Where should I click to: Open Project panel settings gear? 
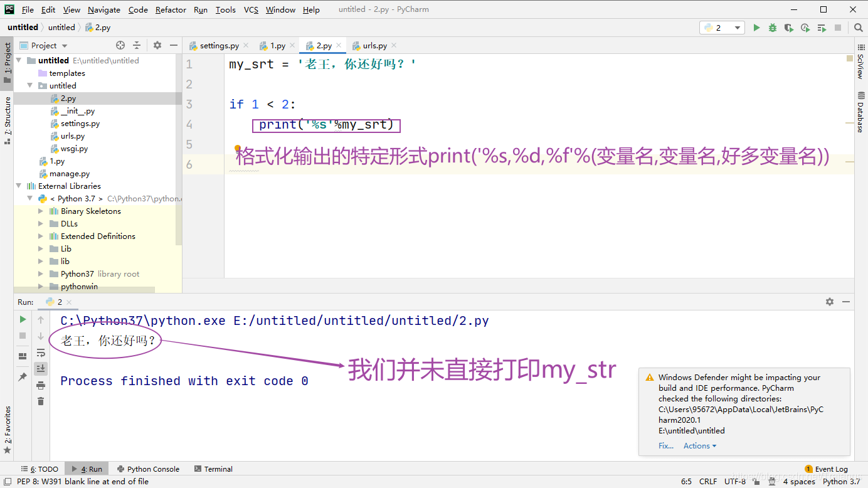tap(157, 45)
